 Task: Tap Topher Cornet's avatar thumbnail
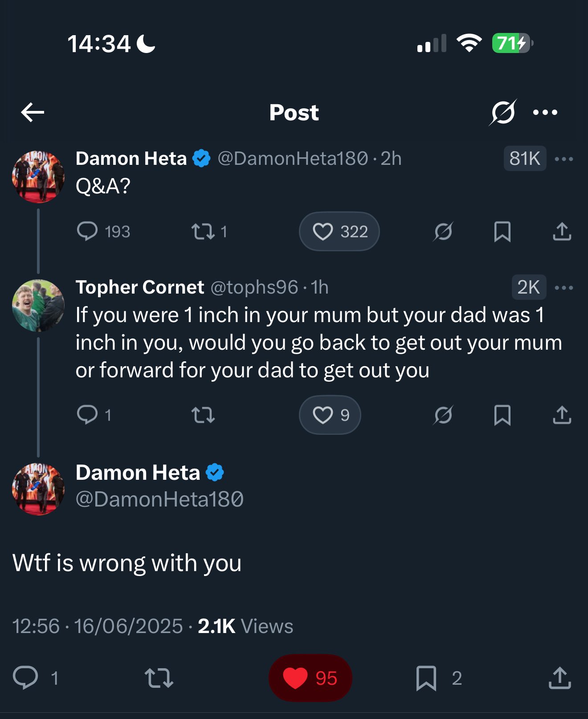click(x=38, y=306)
